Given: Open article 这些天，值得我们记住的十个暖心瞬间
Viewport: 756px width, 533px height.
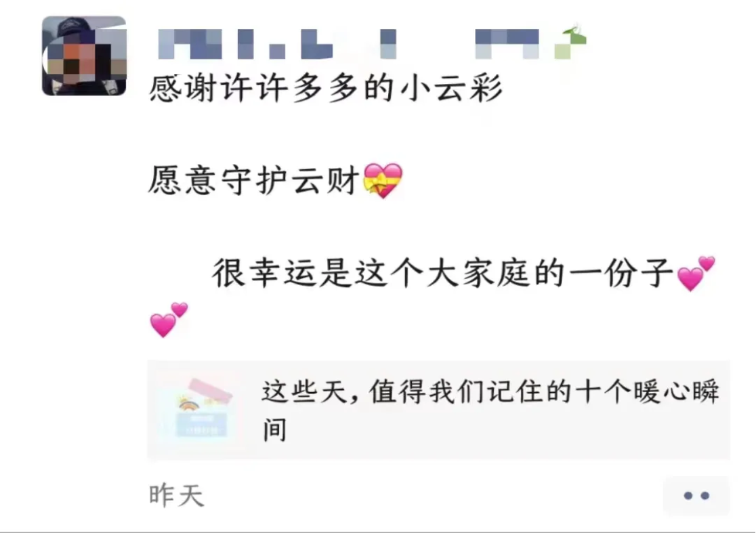Looking at the screenshot, I should 491,410.
